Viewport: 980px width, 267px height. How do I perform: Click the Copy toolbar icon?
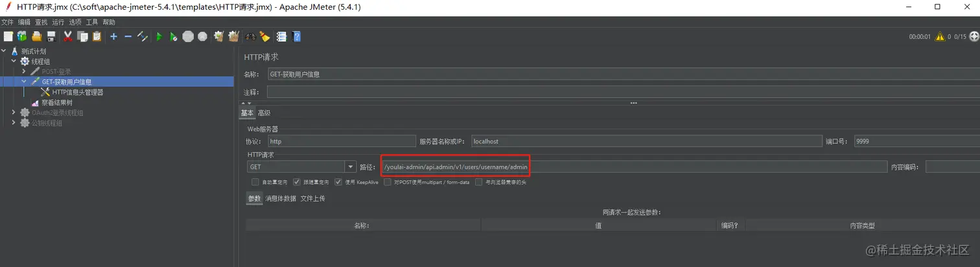pos(82,36)
